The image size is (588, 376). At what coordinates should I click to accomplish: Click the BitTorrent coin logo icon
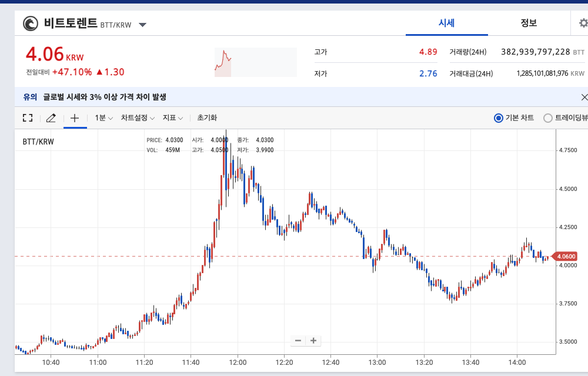tap(31, 23)
